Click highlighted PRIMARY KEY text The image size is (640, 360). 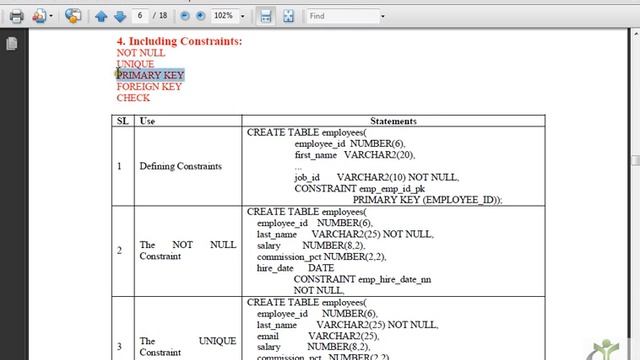151,75
